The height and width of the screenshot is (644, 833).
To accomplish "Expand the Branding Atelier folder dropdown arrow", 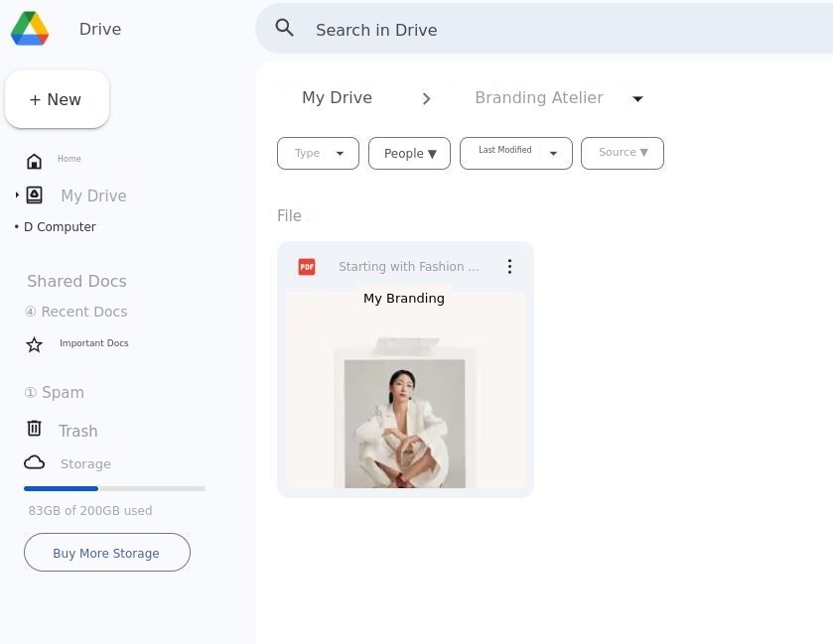I will click(x=637, y=98).
